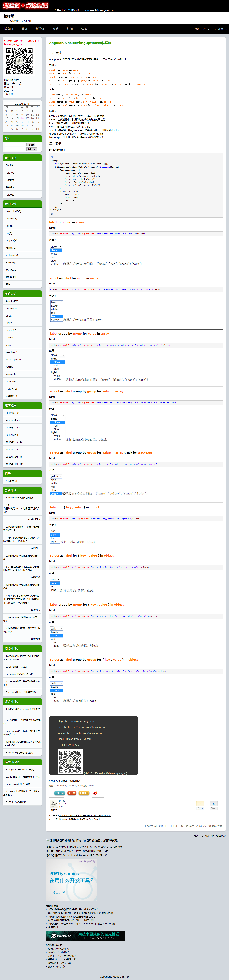This screenshot has width=229, height=980.
Task: Open 更多 link under 我的标签
Action: pyautogui.click(x=8, y=284)
